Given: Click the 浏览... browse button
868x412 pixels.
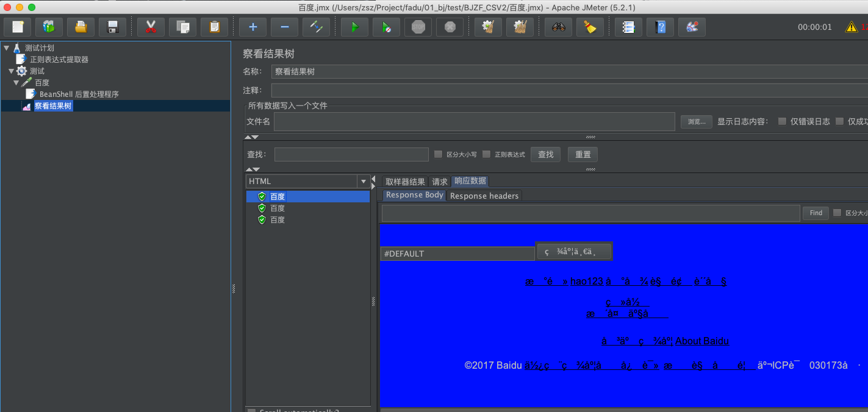Looking at the screenshot, I should click(697, 122).
